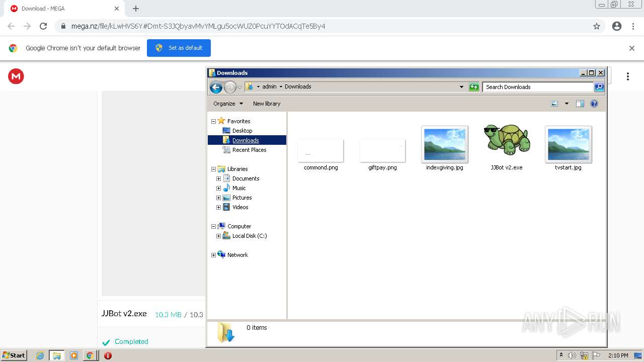
Task: Click the Chrome reload button
Action: pos(43,26)
